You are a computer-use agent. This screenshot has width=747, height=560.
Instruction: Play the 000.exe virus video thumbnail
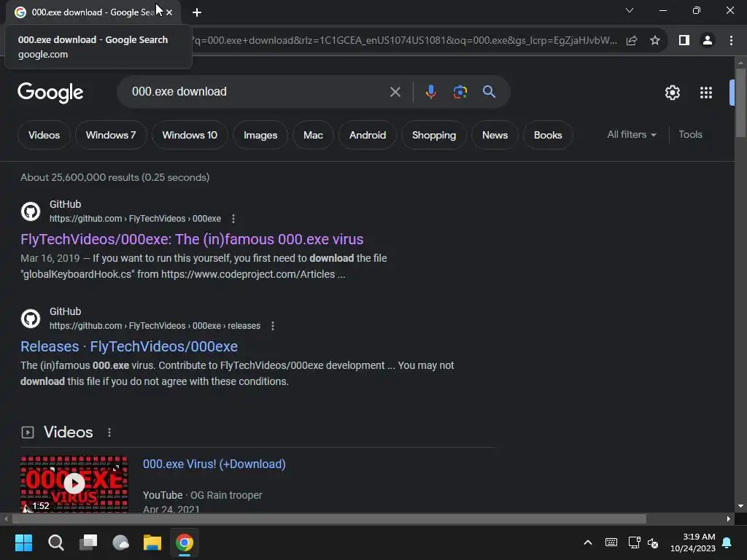click(x=74, y=484)
